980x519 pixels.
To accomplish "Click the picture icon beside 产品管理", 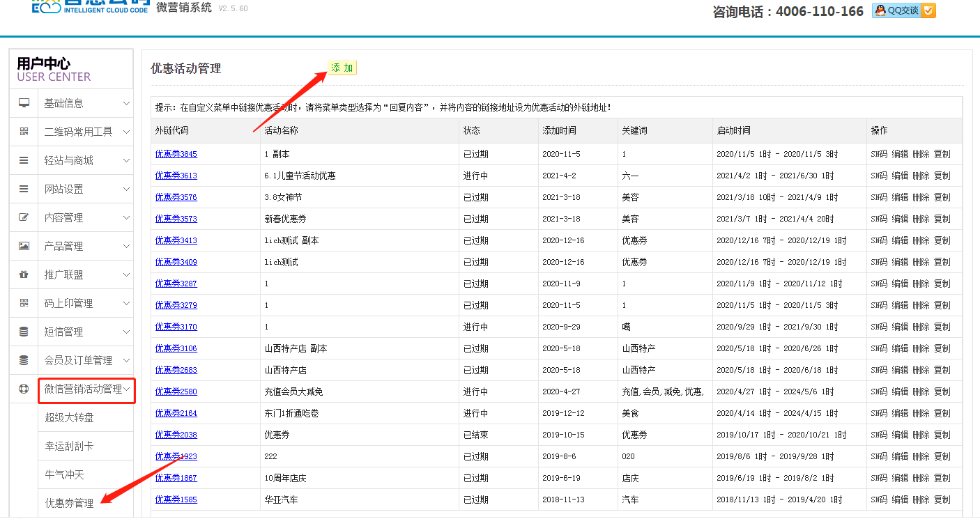I will pos(24,246).
